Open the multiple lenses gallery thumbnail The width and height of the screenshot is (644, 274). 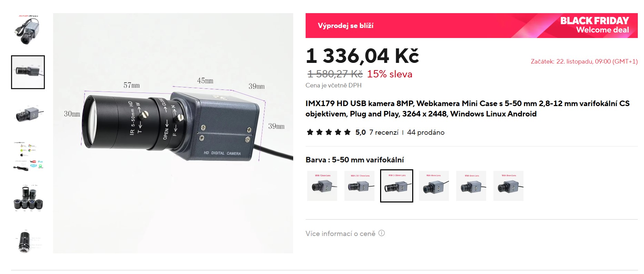pyautogui.click(x=28, y=199)
